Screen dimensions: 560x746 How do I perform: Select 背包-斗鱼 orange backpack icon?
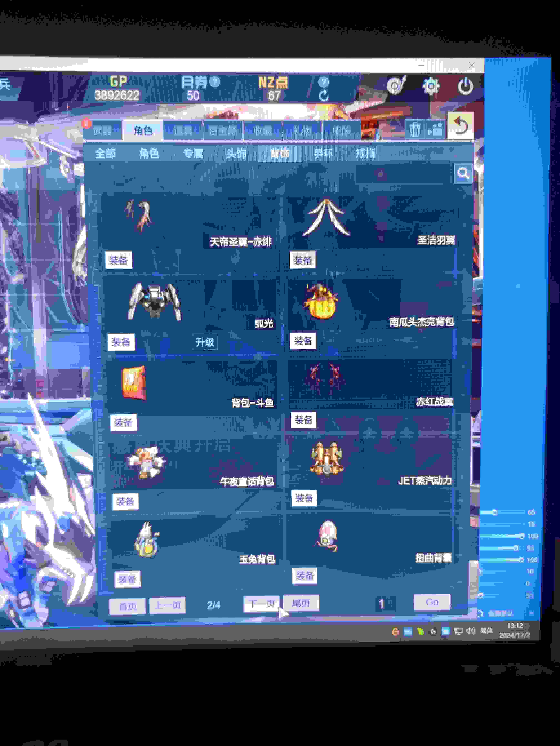(134, 383)
